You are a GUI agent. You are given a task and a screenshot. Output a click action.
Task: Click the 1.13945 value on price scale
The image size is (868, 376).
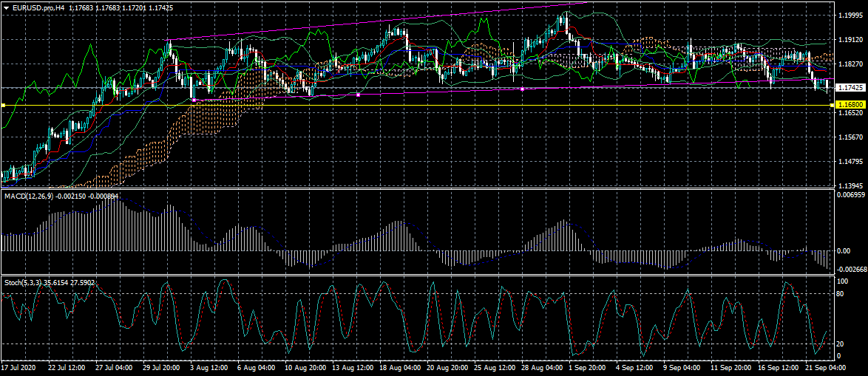pos(850,185)
